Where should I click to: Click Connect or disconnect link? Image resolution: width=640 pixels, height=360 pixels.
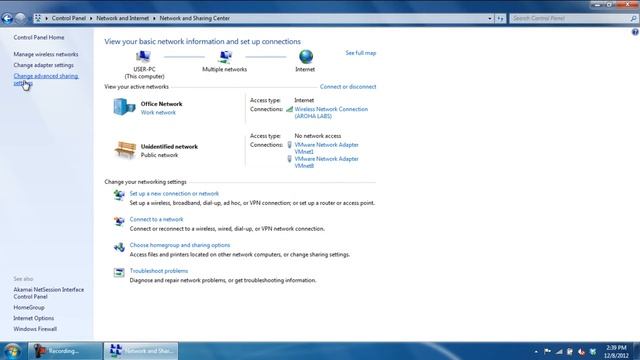(x=348, y=87)
